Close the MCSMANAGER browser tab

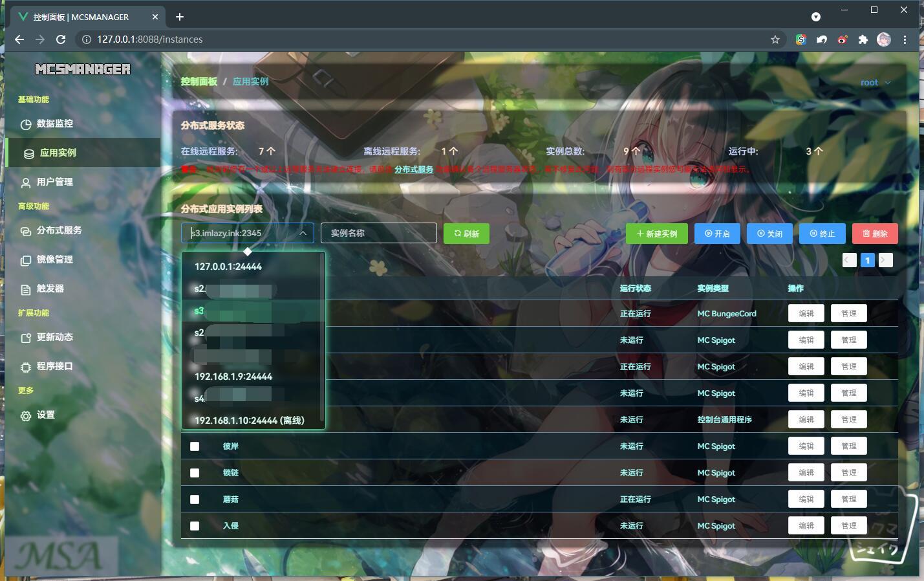(x=155, y=17)
